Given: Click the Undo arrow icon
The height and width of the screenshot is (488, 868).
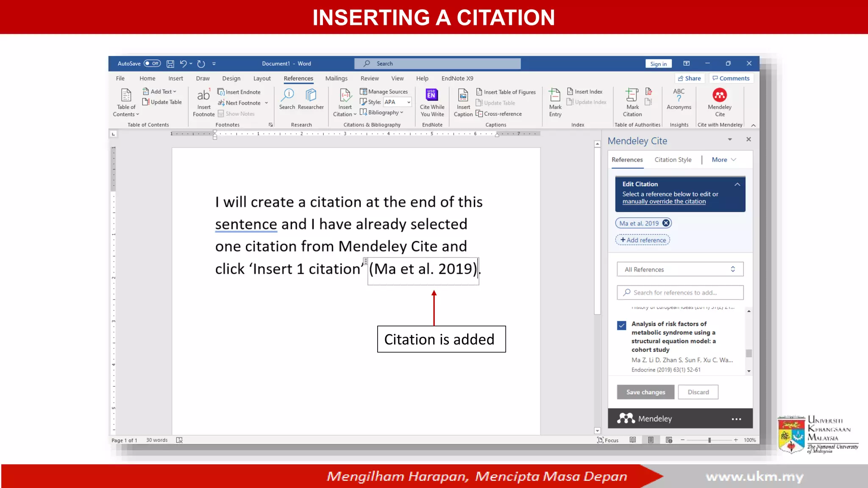Looking at the screenshot, I should [x=183, y=64].
